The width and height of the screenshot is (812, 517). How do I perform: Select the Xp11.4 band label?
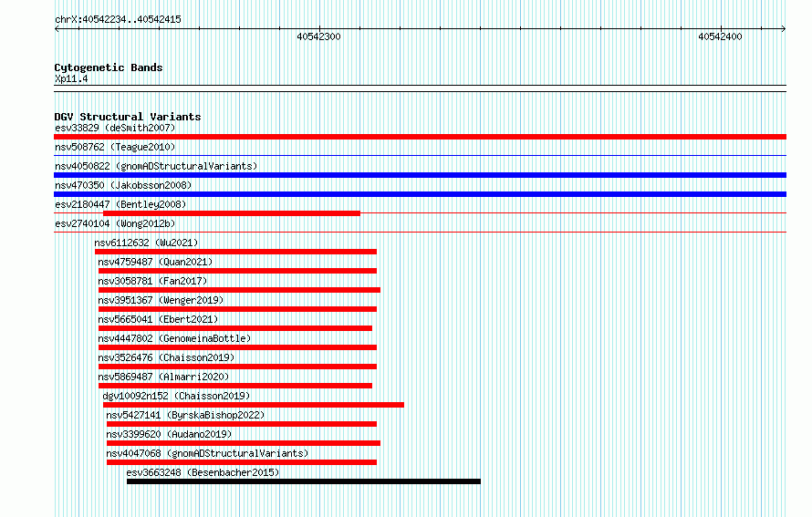click(x=71, y=78)
